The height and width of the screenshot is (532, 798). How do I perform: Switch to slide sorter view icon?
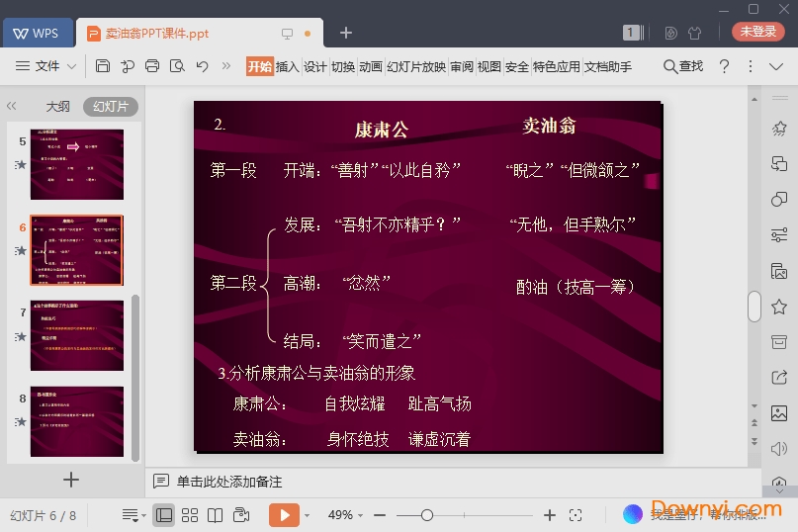click(x=190, y=515)
